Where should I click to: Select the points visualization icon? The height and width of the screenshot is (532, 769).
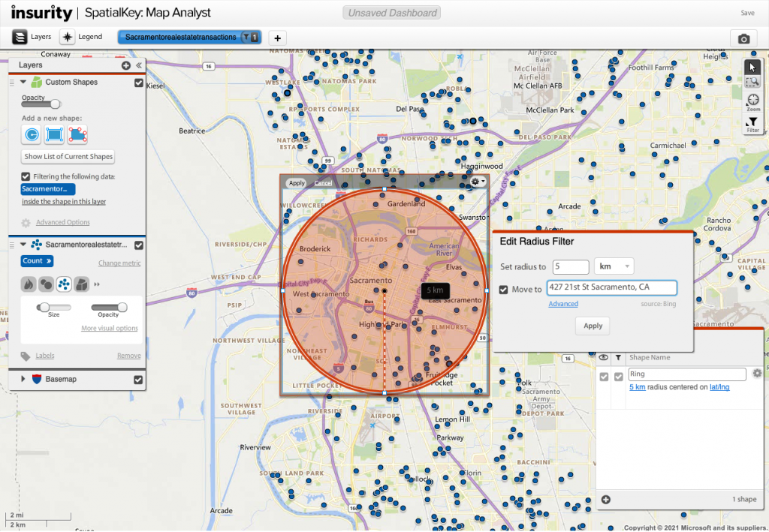pos(64,284)
